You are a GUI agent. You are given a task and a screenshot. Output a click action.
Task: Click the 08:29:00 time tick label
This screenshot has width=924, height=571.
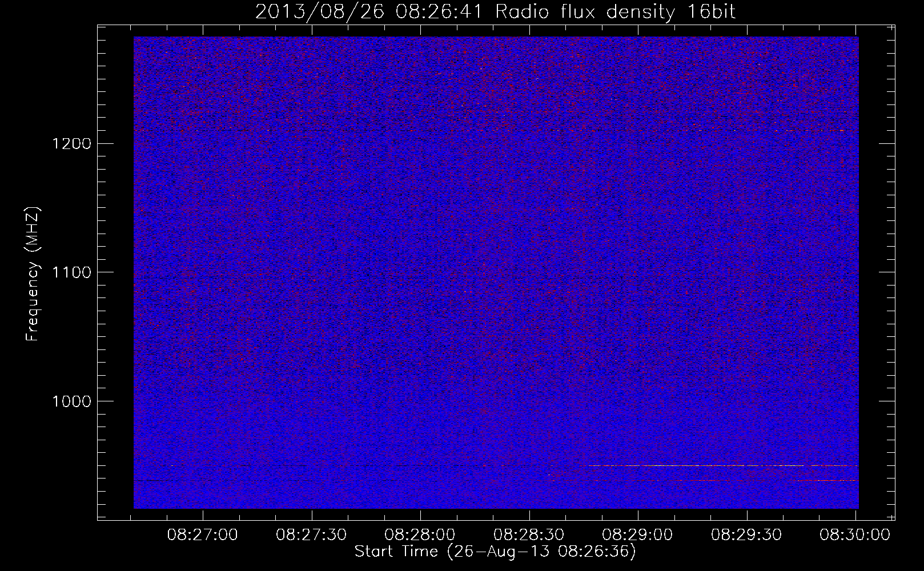click(x=637, y=535)
